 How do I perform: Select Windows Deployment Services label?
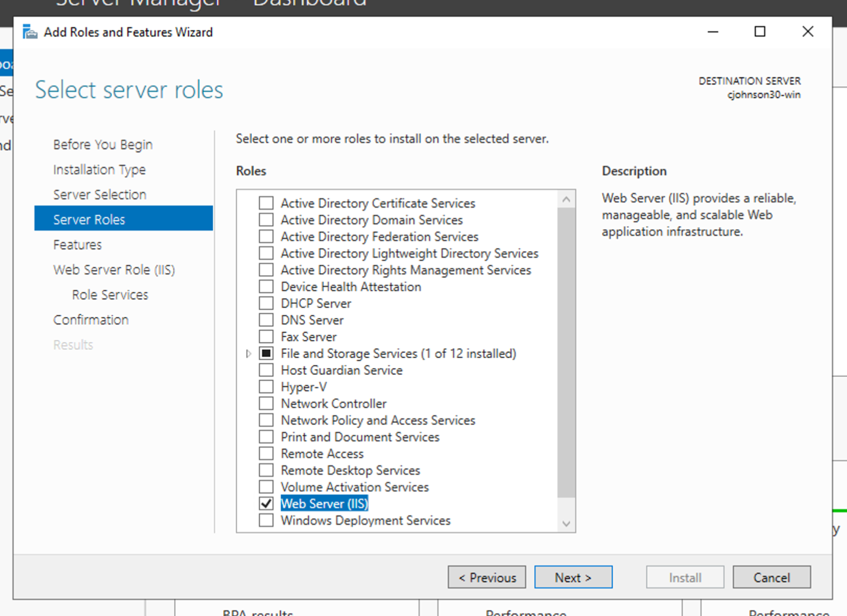pos(365,521)
